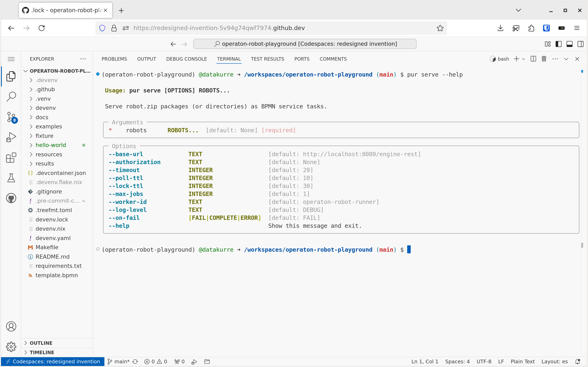Open the Extensions view
Image resolution: width=588 pixels, height=367 pixels.
point(11,158)
